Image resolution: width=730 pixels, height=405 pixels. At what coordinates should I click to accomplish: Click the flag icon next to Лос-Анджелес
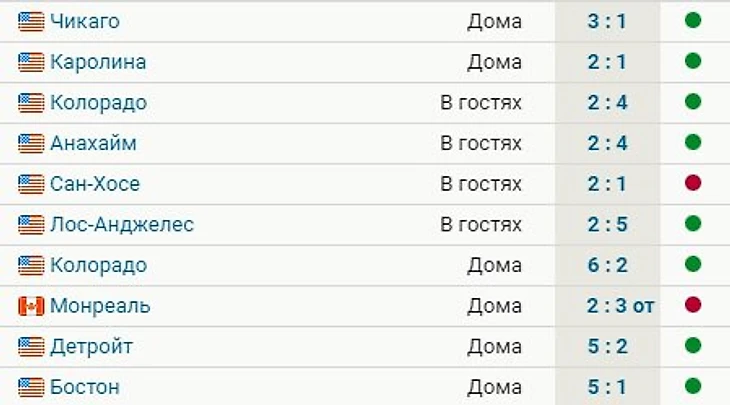pos(31,225)
